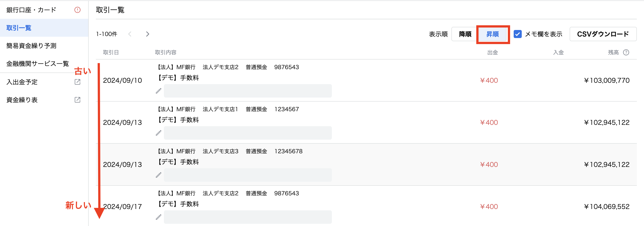
Task: Click the help icon beside 残高 column
Action: (x=626, y=52)
